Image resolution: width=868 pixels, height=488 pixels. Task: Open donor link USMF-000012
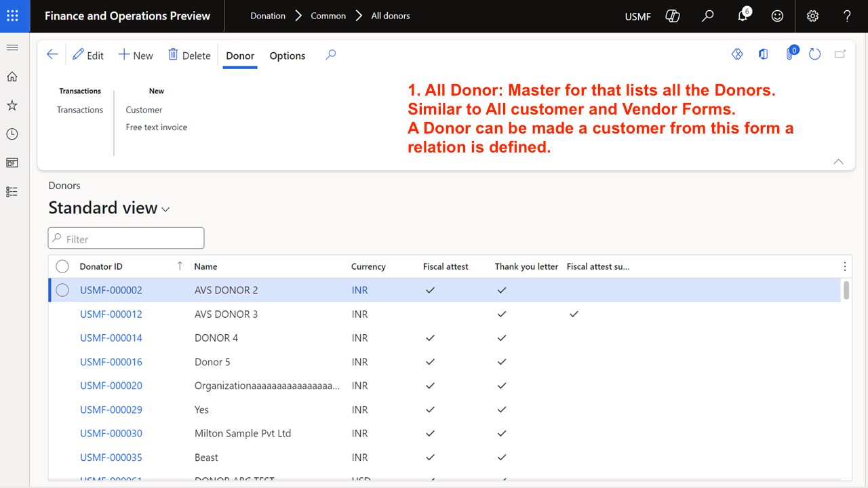(111, 314)
